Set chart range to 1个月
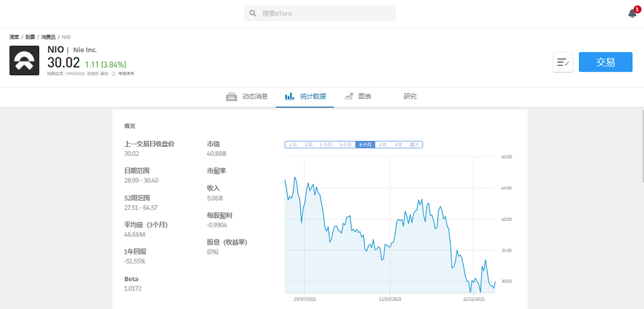Image resolution: width=644 pixels, height=309 pixels. pos(326,144)
